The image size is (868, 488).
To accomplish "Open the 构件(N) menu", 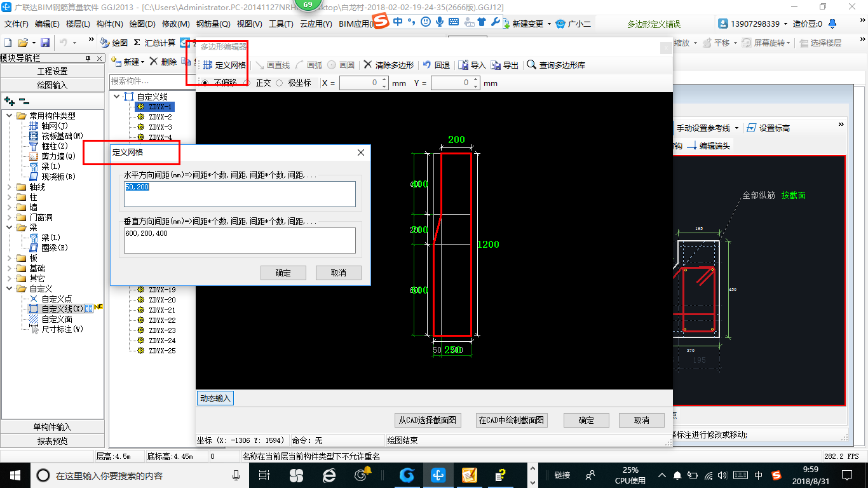I will coord(110,24).
